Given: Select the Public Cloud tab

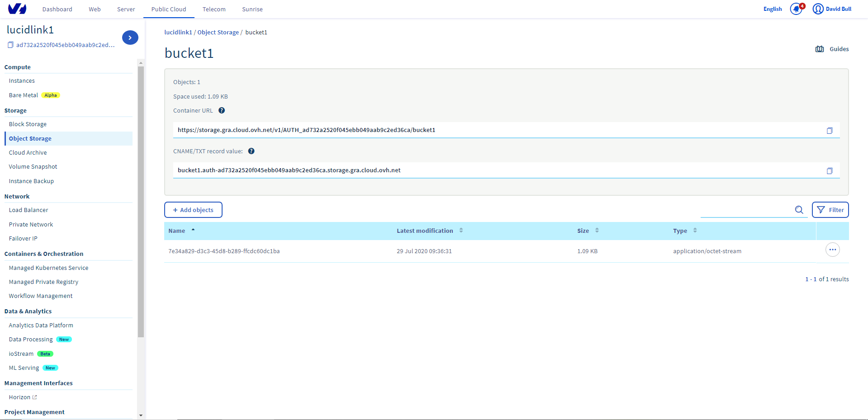Looking at the screenshot, I should (169, 9).
